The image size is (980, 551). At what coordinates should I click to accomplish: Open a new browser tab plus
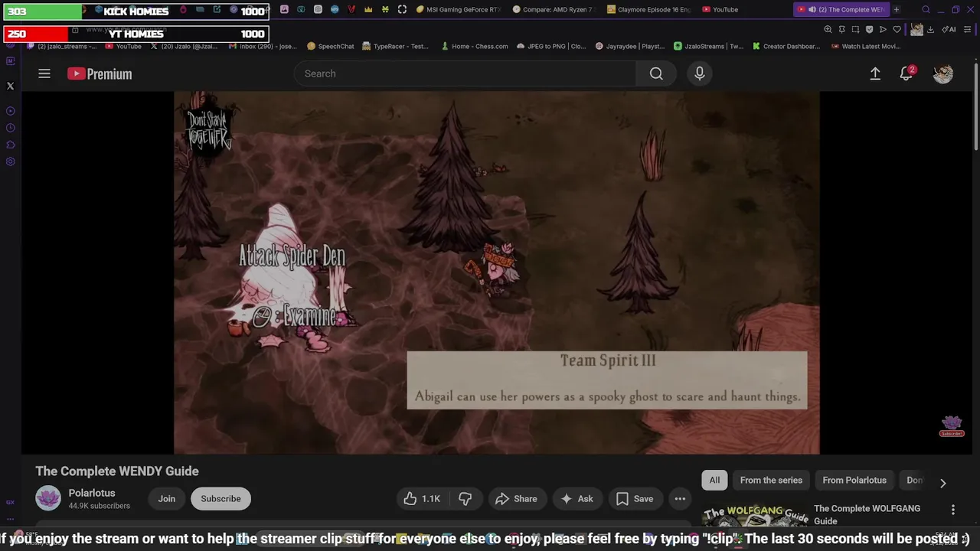897,9
